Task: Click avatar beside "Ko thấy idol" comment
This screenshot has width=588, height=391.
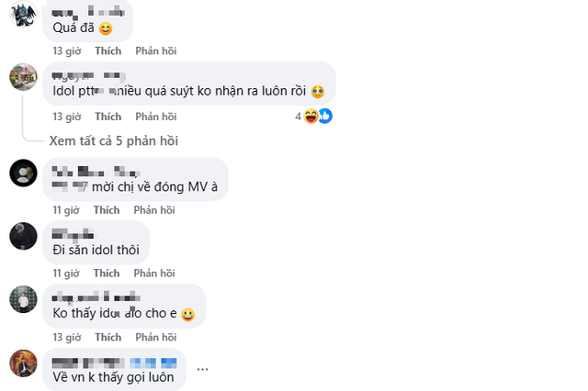Action: 23,299
